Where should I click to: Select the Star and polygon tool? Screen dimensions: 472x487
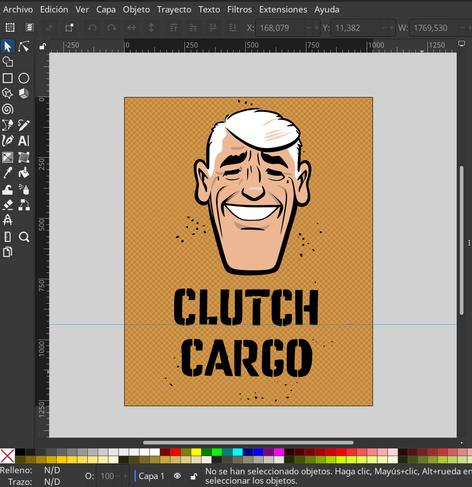click(x=8, y=94)
